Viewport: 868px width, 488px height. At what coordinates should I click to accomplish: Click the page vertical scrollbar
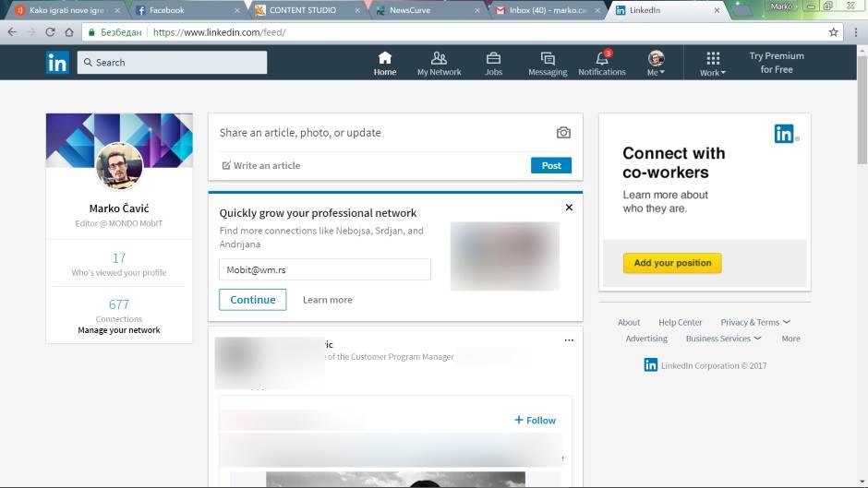(862, 110)
